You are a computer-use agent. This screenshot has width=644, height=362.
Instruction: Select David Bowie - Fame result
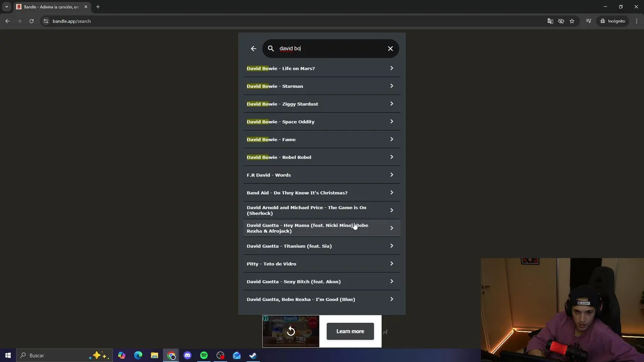point(322,139)
